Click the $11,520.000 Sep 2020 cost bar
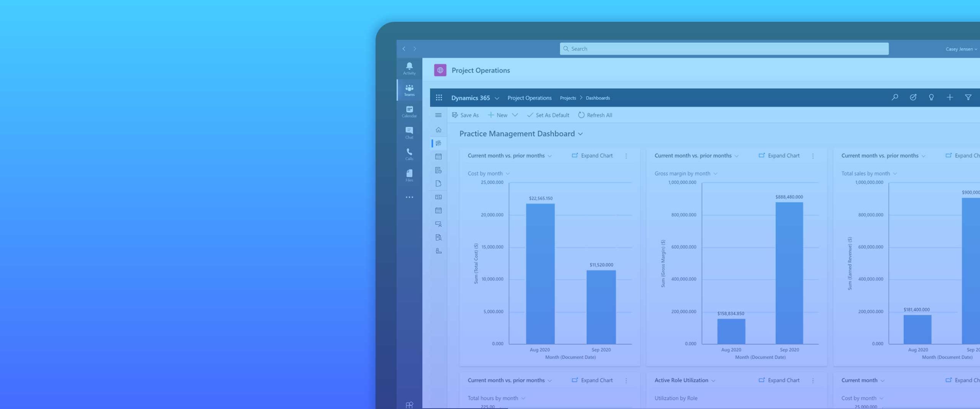 point(601,307)
